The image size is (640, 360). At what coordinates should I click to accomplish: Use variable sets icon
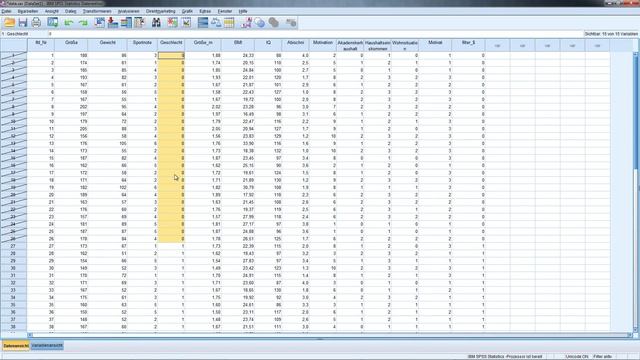pyautogui.click(x=260, y=23)
